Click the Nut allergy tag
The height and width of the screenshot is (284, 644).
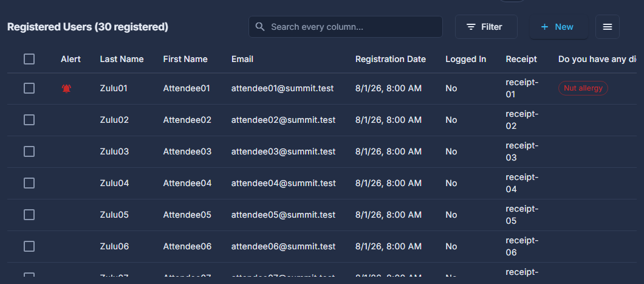click(583, 88)
